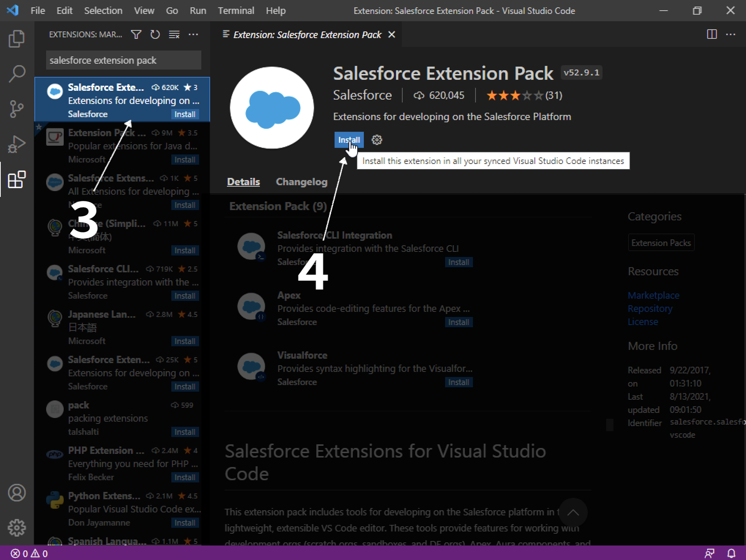Open the Manage gear in activity bar
746x560 pixels.
(x=17, y=527)
